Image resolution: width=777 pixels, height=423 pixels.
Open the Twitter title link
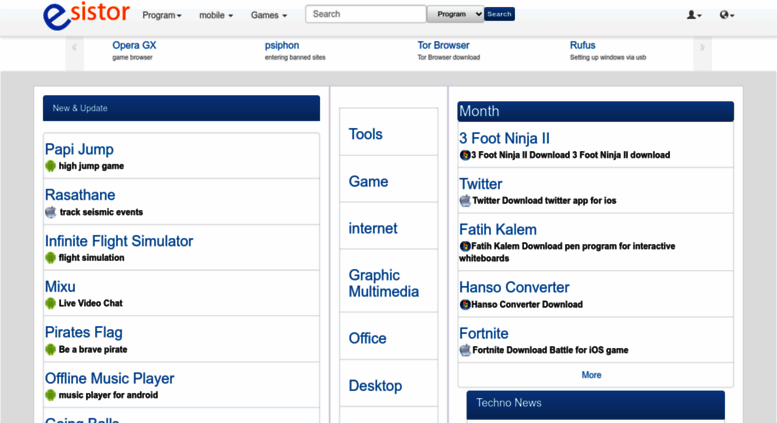[x=480, y=184]
